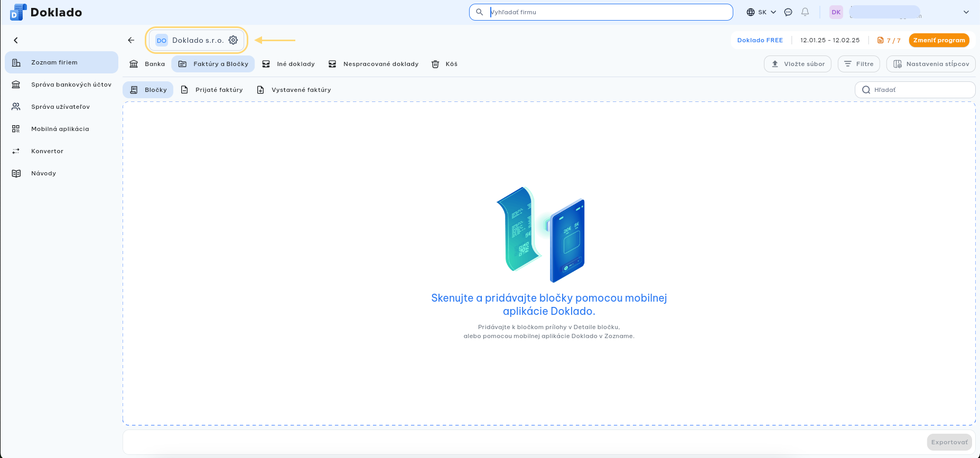Open Správa bankových účtov in the sidebar
This screenshot has height=458, width=980.
[x=61, y=85]
